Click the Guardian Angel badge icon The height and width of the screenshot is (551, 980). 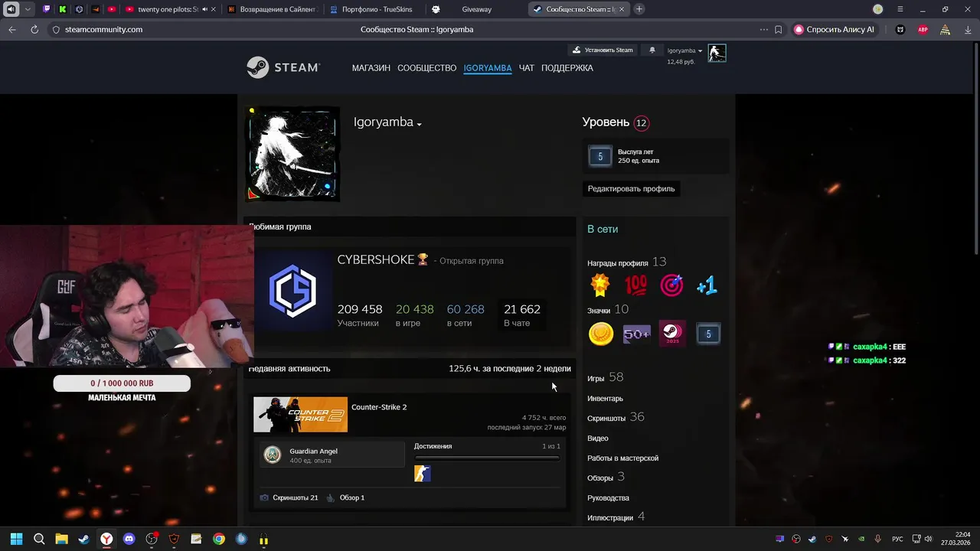pyautogui.click(x=272, y=455)
